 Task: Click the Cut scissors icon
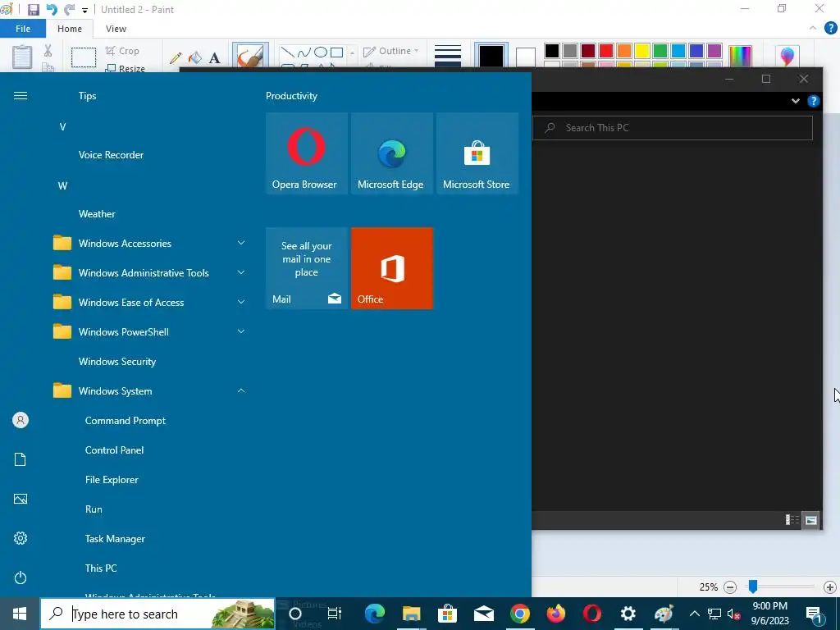point(48,51)
